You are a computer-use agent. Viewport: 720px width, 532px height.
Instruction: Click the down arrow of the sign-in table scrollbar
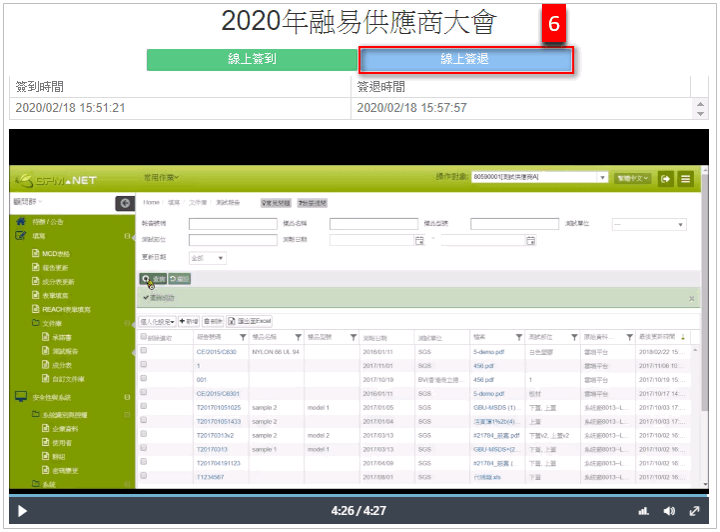700,113
